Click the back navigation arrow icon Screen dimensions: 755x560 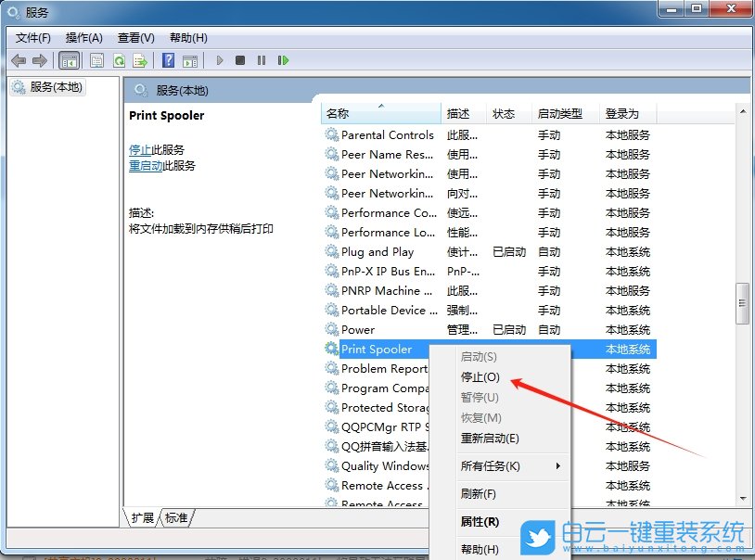click(x=19, y=60)
